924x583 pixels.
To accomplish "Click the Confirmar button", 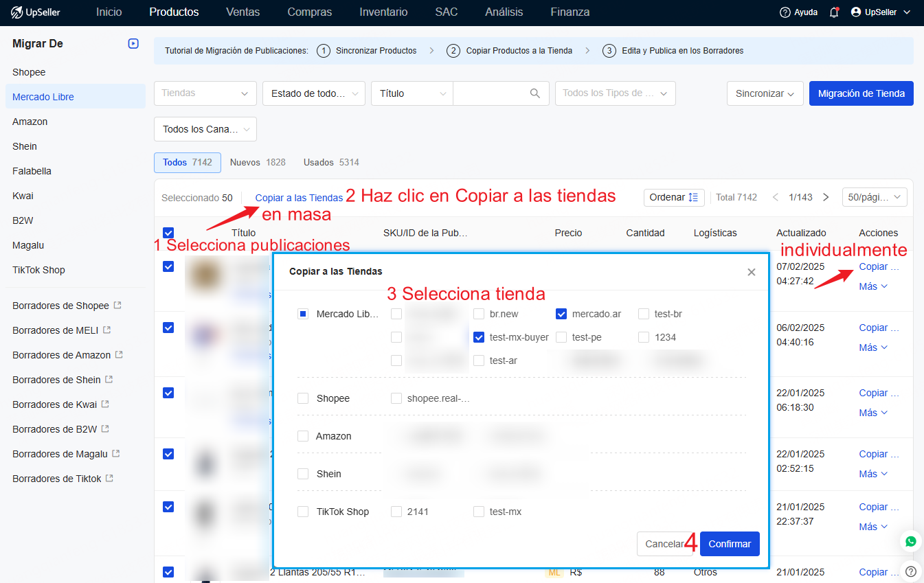I will tap(730, 544).
